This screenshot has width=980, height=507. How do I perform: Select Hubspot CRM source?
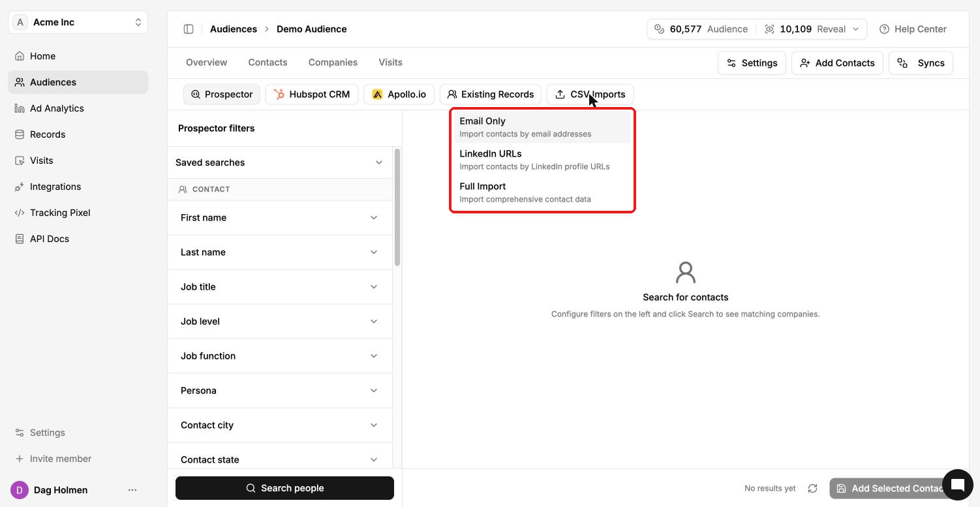tap(311, 94)
